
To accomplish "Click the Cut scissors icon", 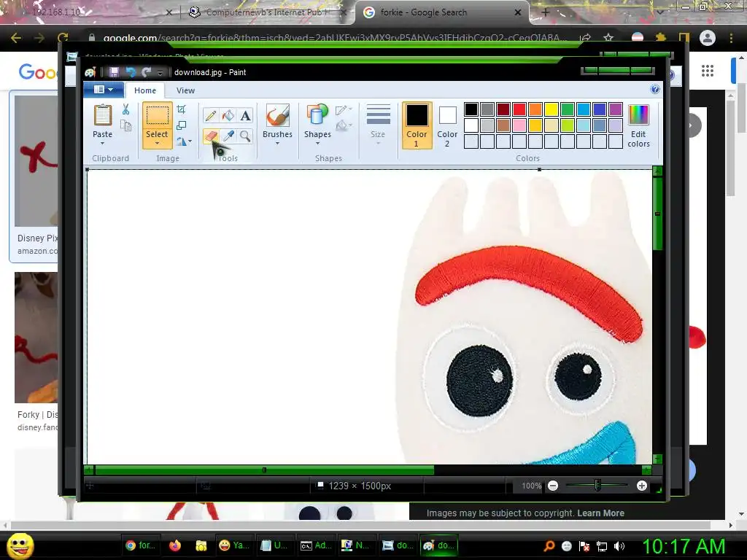I will click(x=125, y=109).
